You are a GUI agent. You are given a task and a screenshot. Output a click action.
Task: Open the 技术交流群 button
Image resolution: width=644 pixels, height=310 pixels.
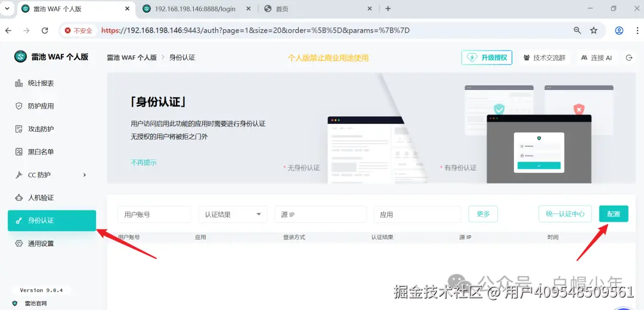point(545,58)
